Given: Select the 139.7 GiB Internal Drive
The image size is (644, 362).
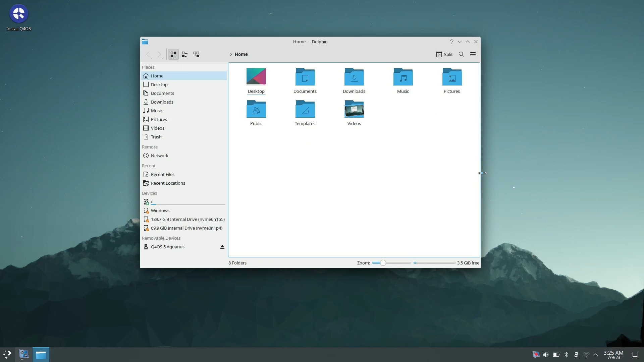Looking at the screenshot, I should coord(184,219).
